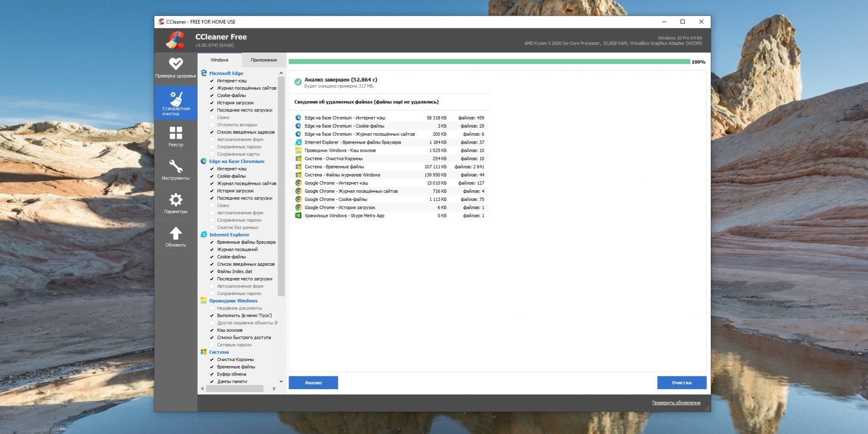Enable Internet Explorer Автозаполнение форм checkbox
The width and height of the screenshot is (868, 434).
coord(212,286)
